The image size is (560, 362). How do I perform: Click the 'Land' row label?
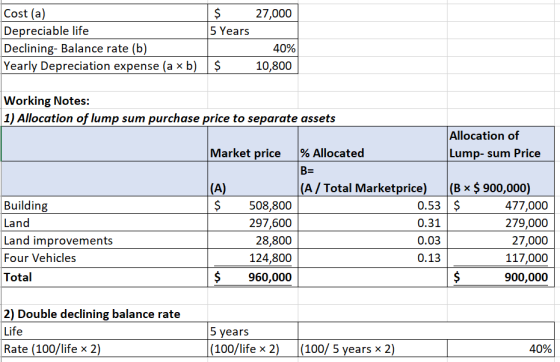(105, 223)
